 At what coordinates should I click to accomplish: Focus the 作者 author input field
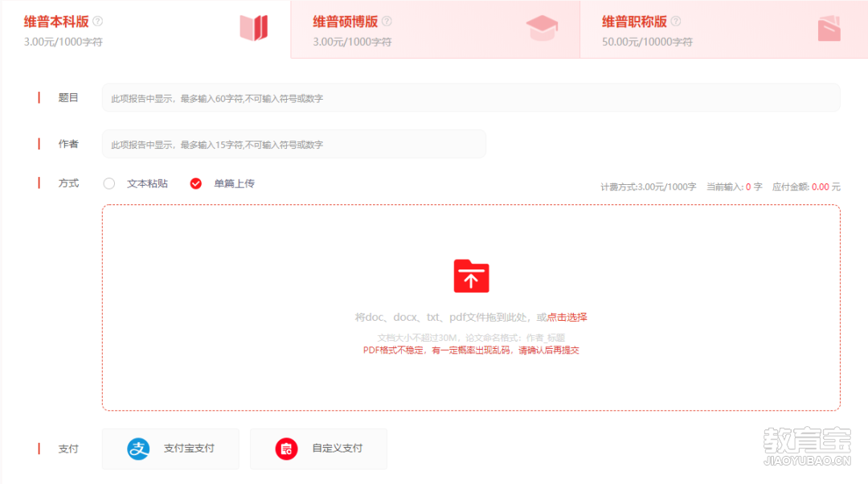pos(294,144)
